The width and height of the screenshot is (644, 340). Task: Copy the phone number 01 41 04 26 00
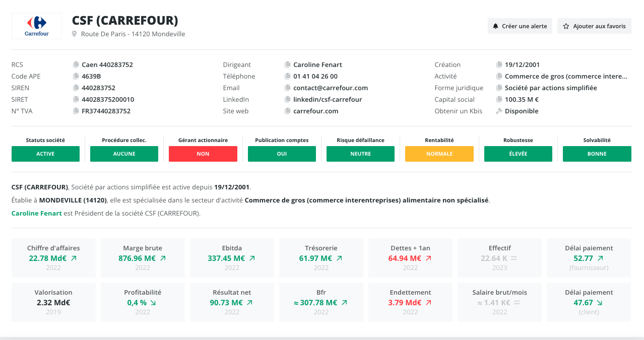point(288,76)
